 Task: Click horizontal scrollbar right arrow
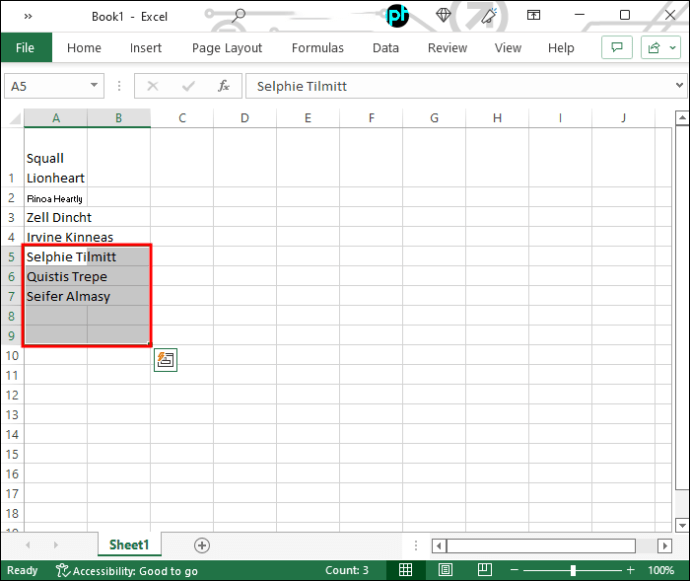[664, 546]
